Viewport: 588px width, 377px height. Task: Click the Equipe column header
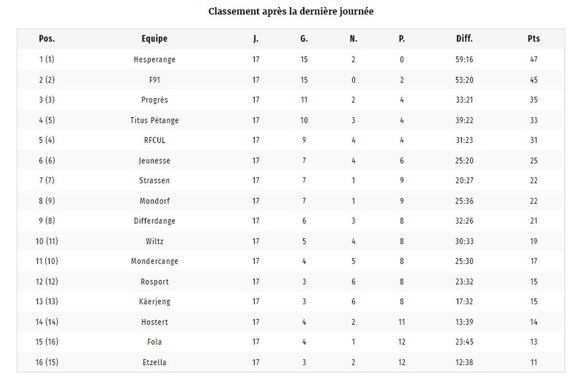pyautogui.click(x=154, y=39)
